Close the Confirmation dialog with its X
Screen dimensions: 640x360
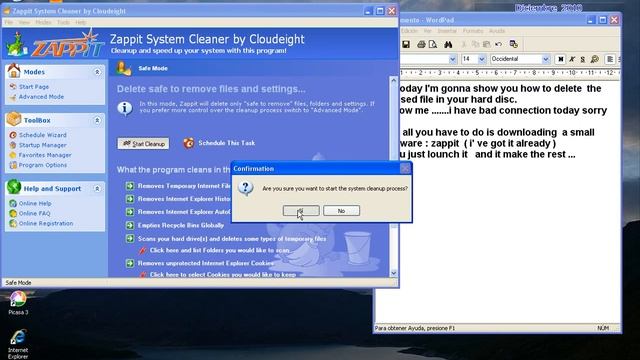(405, 168)
